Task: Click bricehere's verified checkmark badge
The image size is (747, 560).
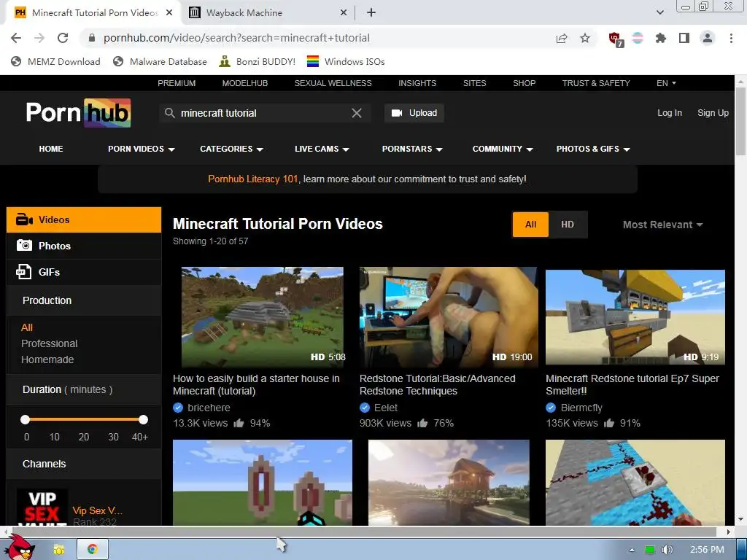Action: [x=178, y=408]
